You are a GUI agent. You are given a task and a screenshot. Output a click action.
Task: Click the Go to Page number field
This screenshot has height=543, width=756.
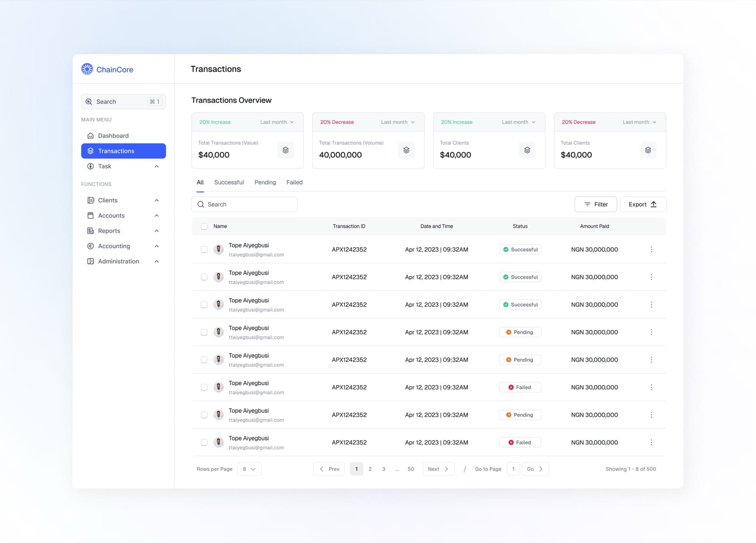point(513,469)
